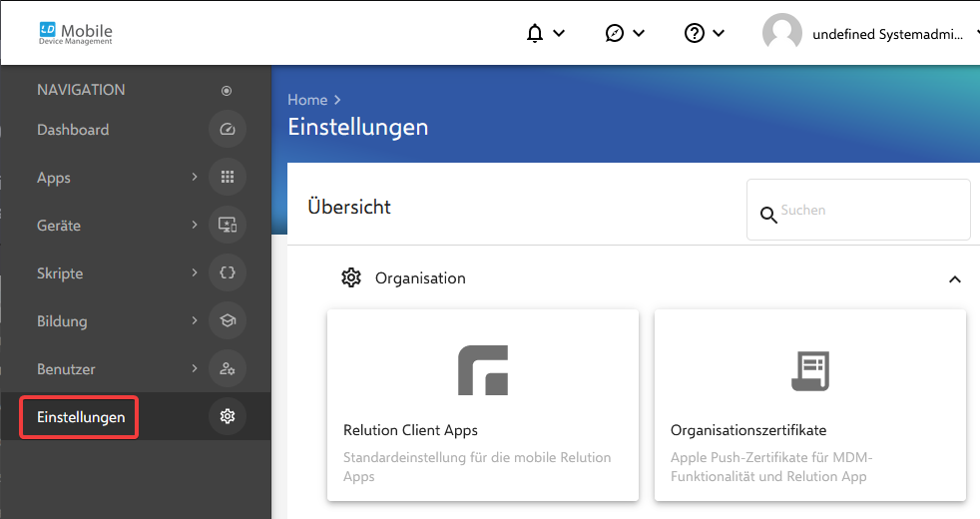Open the Skripte navigation item
Image resolution: width=980 pixels, height=519 pixels.
[60, 273]
